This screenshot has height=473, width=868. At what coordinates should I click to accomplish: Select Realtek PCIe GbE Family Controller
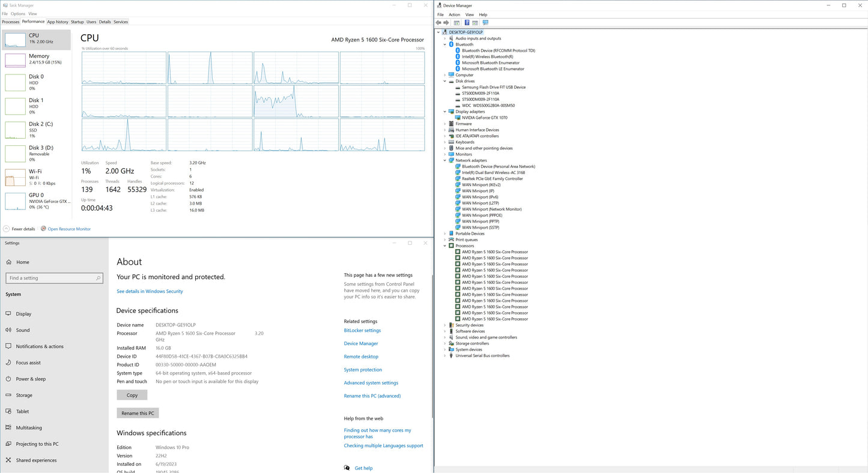tap(492, 179)
